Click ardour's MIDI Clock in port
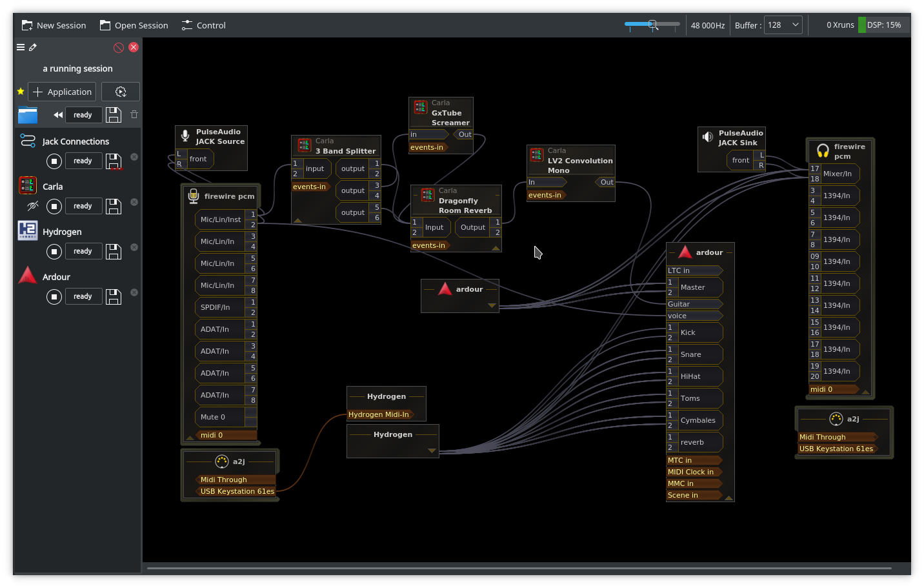Viewport: 924px width, 588px height. pos(694,472)
